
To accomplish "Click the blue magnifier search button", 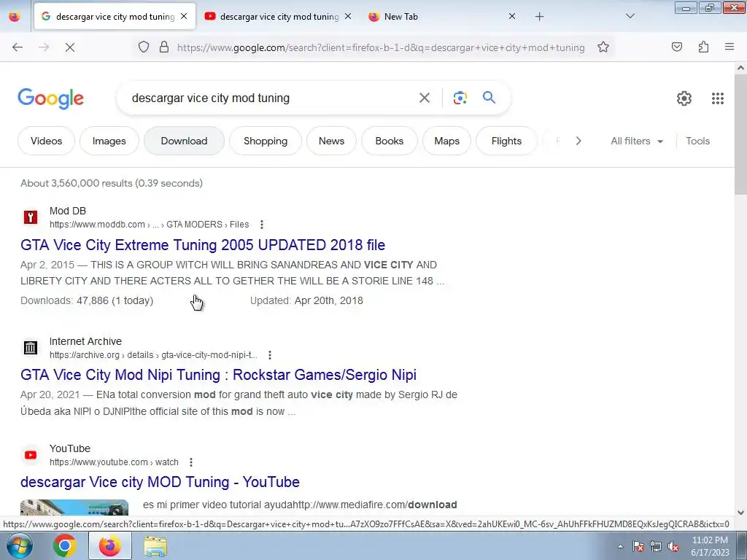I will click(489, 98).
